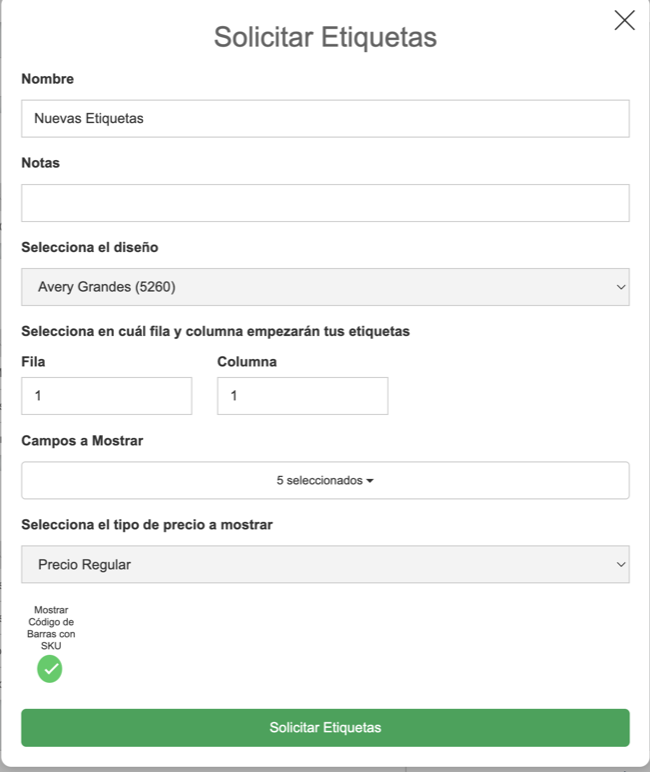Click the caret next to '5 seleccionados'
Image resolution: width=651 pixels, height=772 pixels.
pyautogui.click(x=370, y=481)
